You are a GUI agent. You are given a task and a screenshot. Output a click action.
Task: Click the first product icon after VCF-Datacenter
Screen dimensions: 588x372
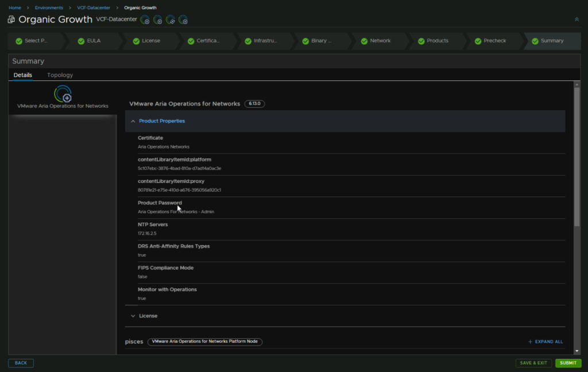pyautogui.click(x=145, y=20)
